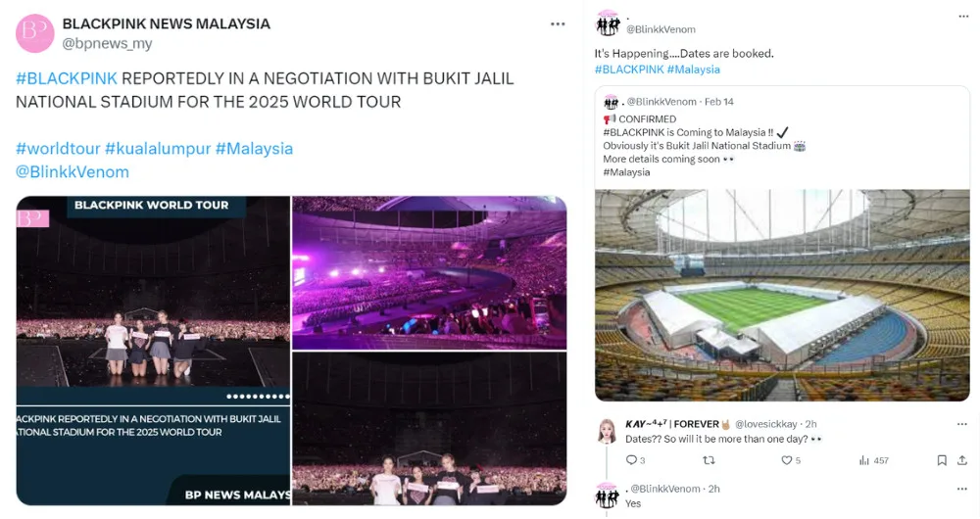The width and height of the screenshot is (980, 519).
Task: Click the #worldtour hashtag link
Action: (58, 149)
